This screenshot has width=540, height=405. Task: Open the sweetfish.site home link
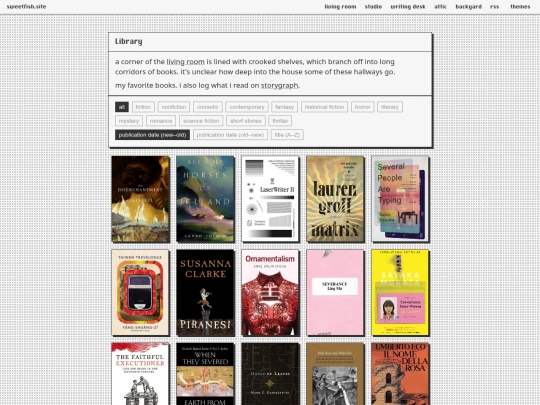[26, 7]
